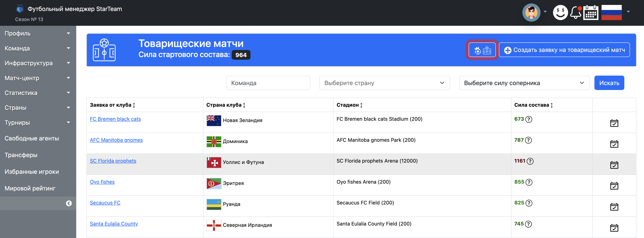The image size is (644, 238).
Task: Click the ball and field icon button
Action: click(x=482, y=50)
